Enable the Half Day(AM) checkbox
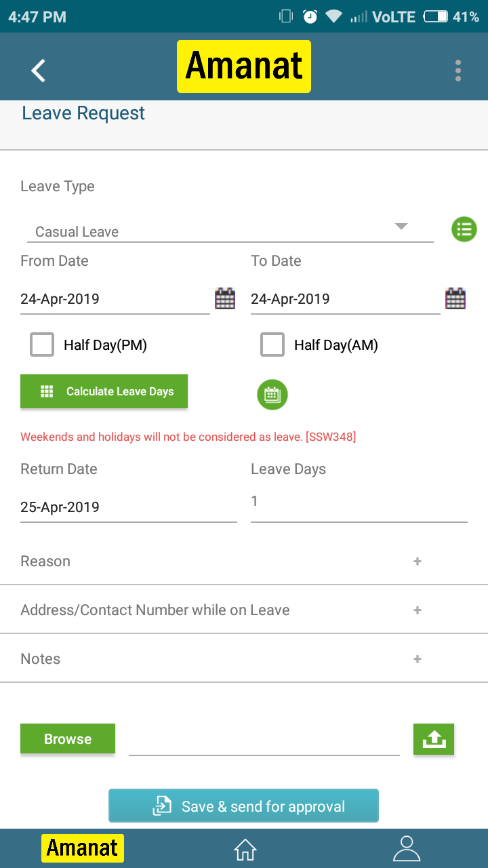This screenshot has width=488, height=868. click(x=272, y=344)
